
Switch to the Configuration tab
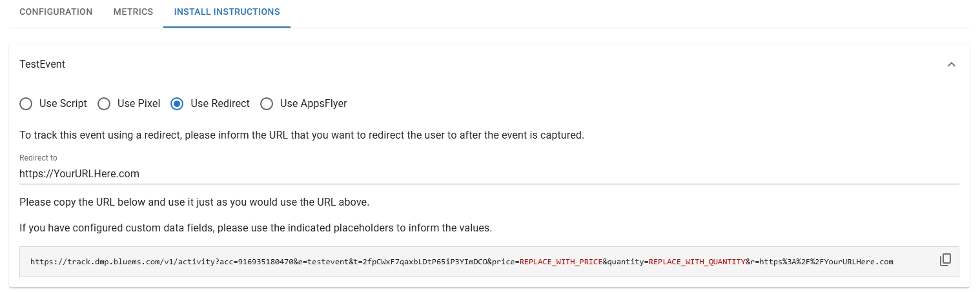coord(56,12)
